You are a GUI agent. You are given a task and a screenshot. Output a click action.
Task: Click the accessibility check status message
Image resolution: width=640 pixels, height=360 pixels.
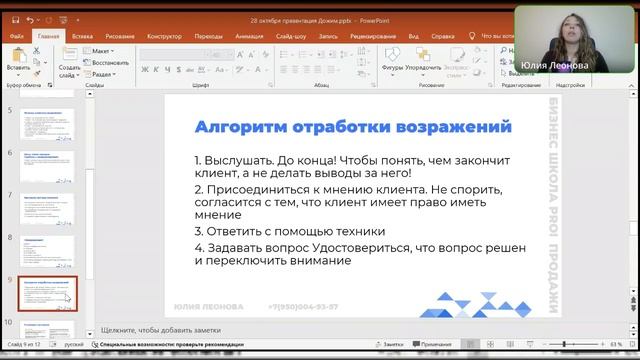168,344
